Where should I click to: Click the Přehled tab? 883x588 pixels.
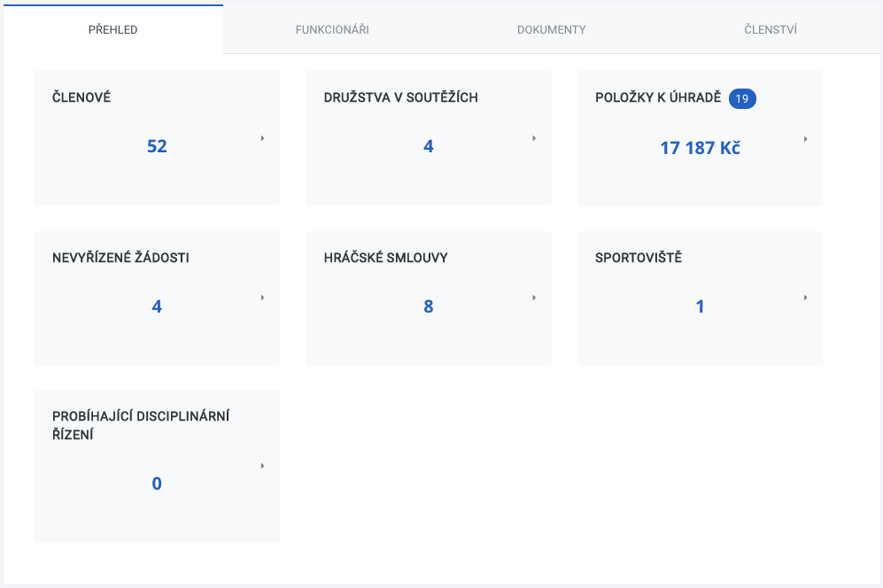point(112,29)
